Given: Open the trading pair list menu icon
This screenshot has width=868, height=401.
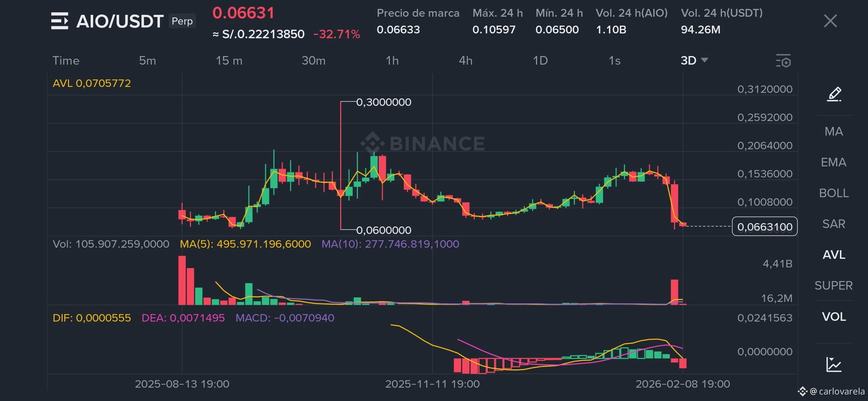Looking at the screenshot, I should [60, 21].
